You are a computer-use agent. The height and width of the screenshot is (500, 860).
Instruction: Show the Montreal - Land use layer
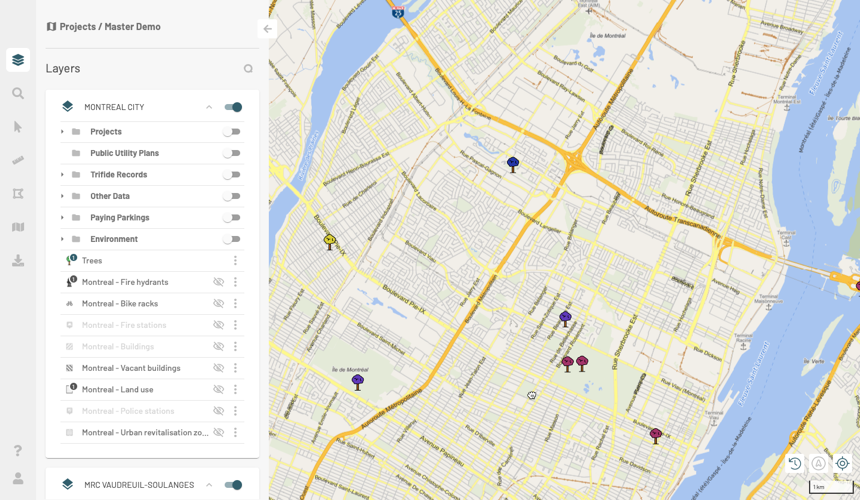[x=218, y=390]
